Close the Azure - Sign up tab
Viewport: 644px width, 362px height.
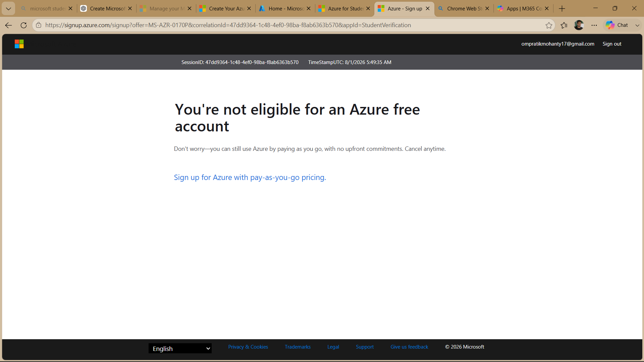tap(428, 9)
